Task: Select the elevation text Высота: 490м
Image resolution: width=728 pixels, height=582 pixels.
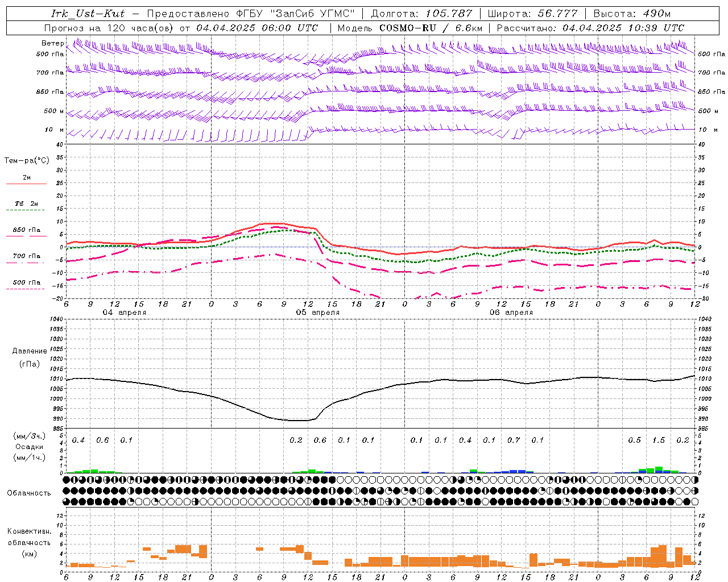Action: click(632, 14)
